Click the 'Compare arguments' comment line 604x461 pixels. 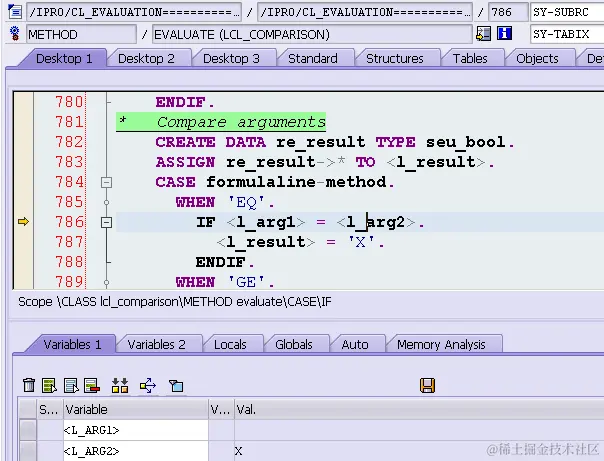(221, 122)
